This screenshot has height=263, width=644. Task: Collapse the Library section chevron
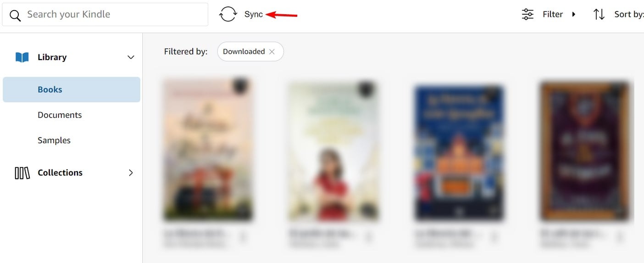point(131,57)
